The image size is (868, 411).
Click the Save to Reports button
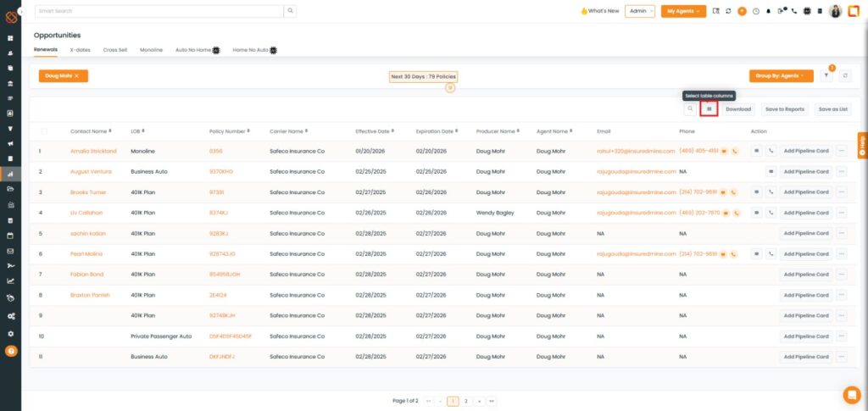coord(784,108)
